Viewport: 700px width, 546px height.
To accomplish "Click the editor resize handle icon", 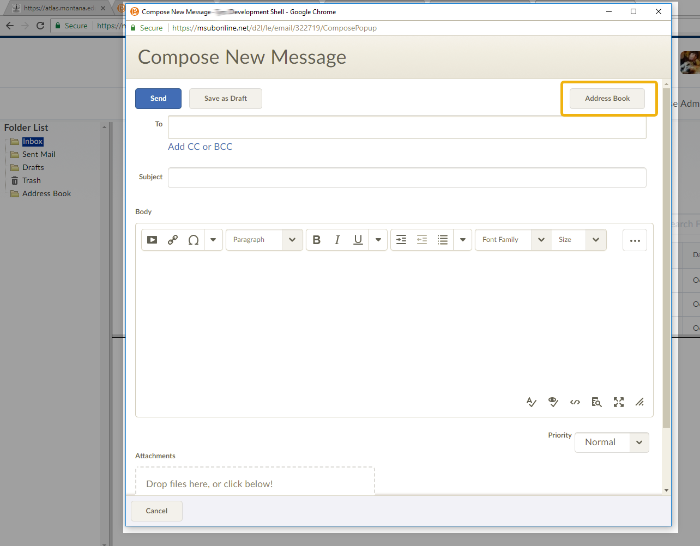I will pyautogui.click(x=640, y=402).
